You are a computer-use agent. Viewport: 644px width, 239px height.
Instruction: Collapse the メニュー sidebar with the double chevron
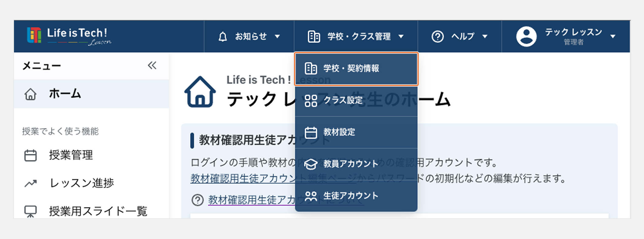click(x=152, y=65)
